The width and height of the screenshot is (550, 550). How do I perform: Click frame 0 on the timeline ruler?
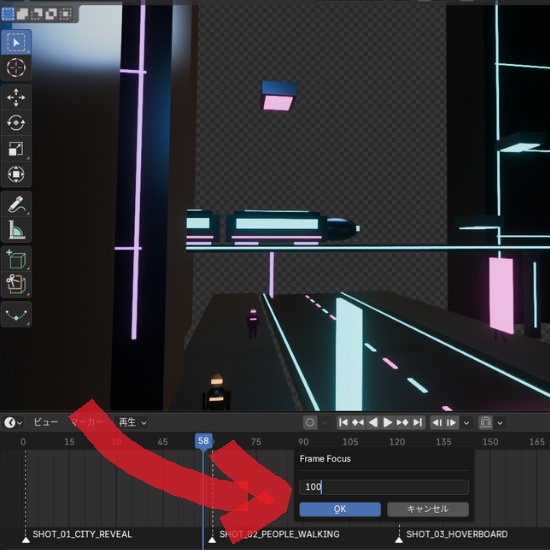point(23,442)
